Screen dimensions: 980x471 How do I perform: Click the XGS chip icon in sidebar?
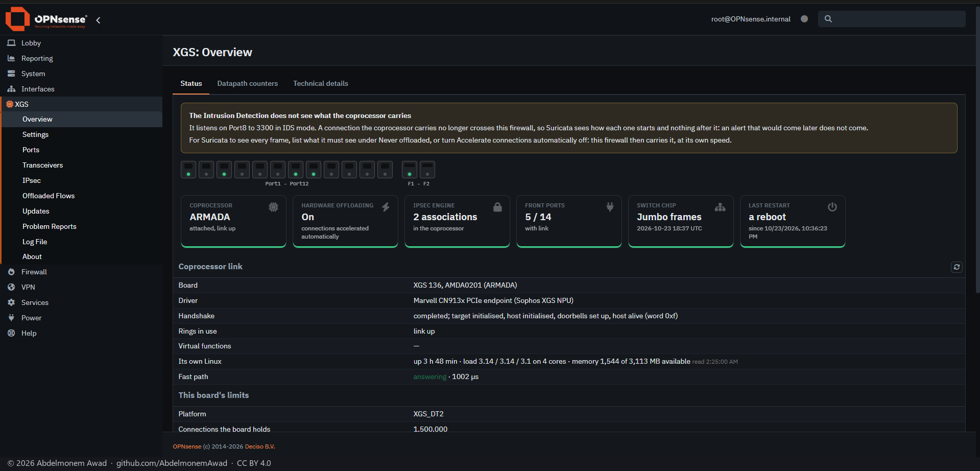pyautogui.click(x=10, y=104)
